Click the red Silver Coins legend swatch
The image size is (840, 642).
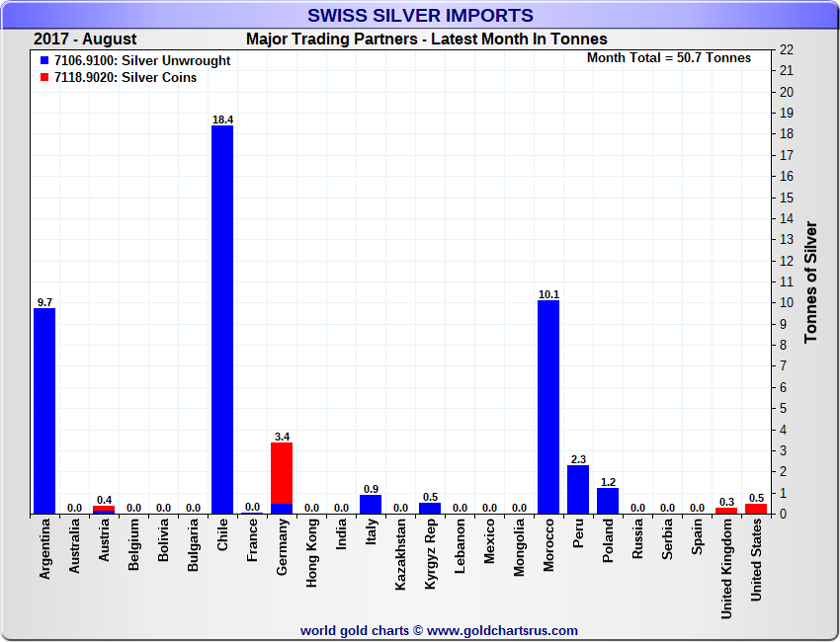[x=44, y=78]
